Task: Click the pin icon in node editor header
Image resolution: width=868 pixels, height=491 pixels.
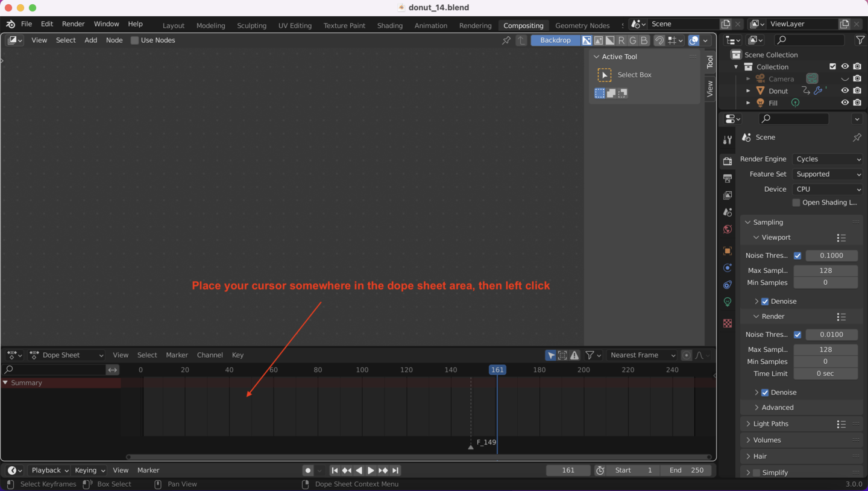Action: (x=506, y=40)
